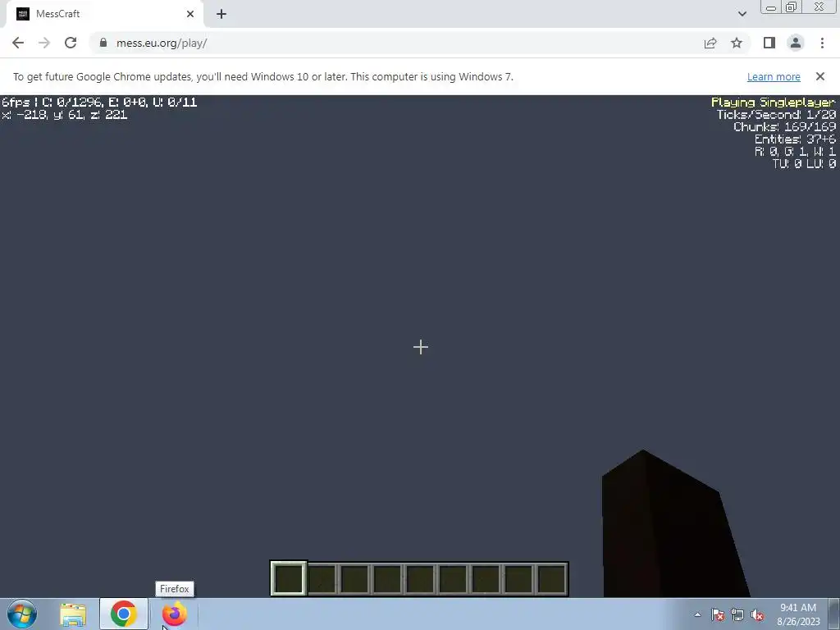Click the address bar URL

click(x=162, y=43)
